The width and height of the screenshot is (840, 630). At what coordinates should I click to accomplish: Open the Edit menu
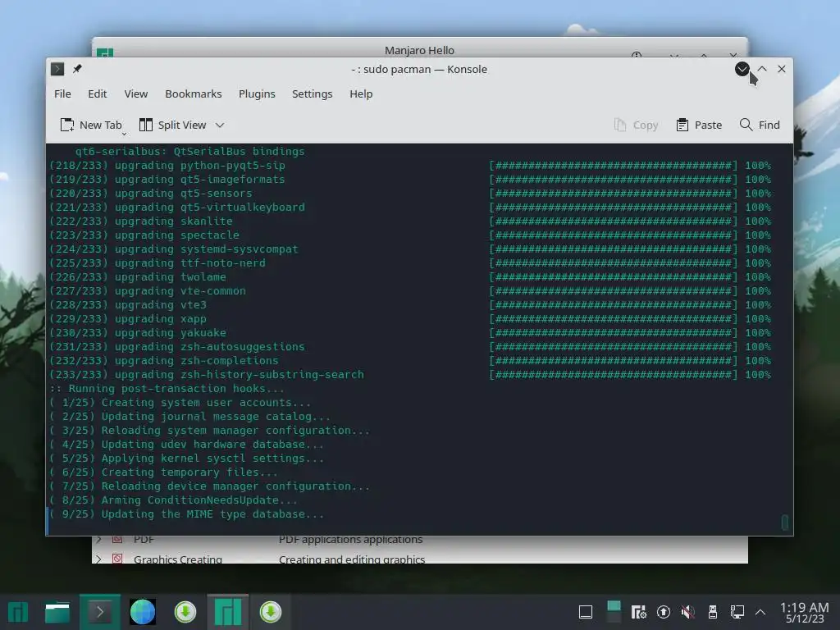pyautogui.click(x=98, y=94)
